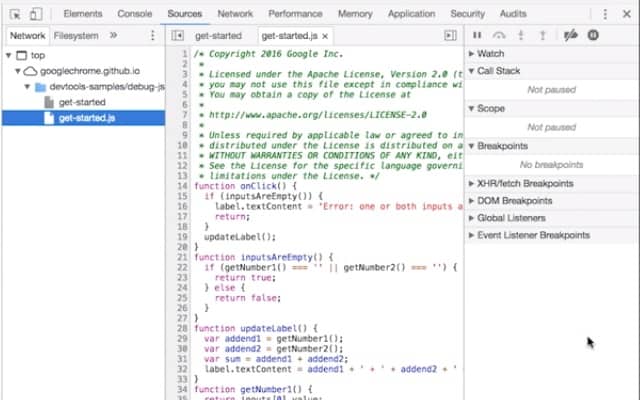Open the DevTools customize three-dot menu

(x=605, y=14)
